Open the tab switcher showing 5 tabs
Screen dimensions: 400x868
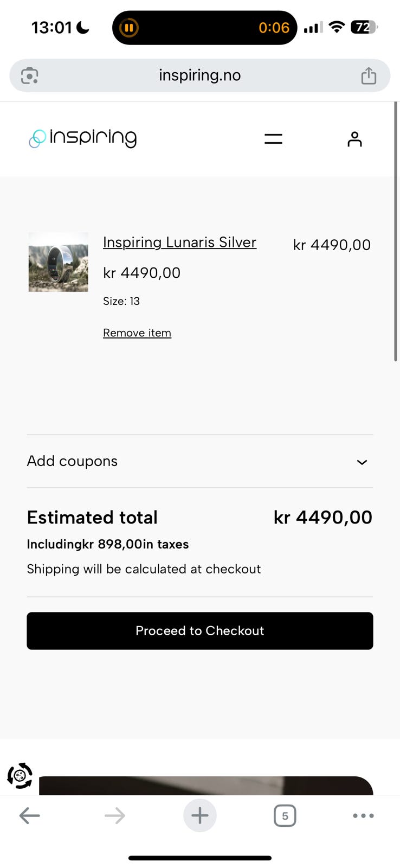[x=285, y=815]
